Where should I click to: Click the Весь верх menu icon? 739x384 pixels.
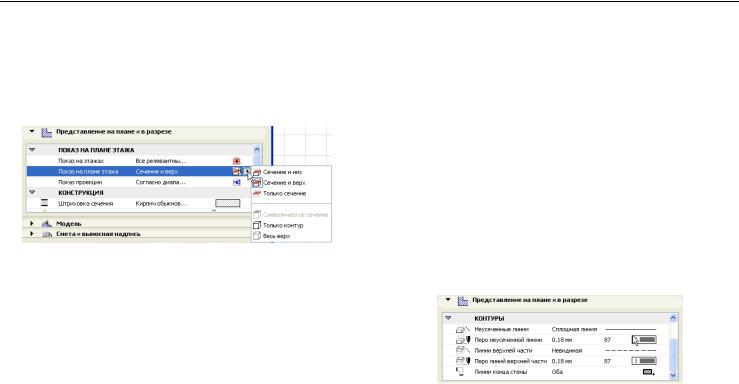[257, 236]
